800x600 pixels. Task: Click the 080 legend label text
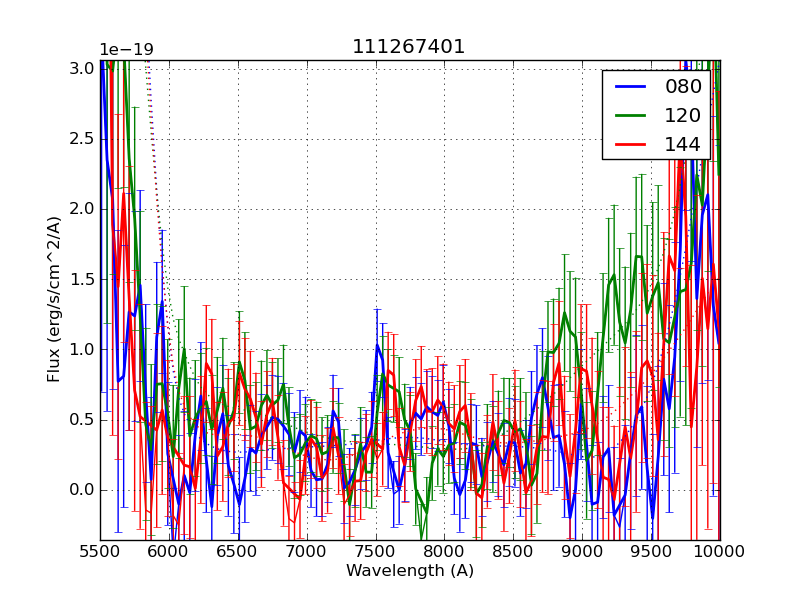683,87
